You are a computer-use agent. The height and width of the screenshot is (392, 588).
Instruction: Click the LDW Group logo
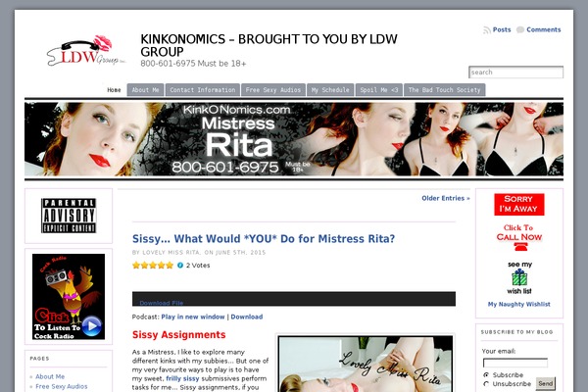point(85,51)
